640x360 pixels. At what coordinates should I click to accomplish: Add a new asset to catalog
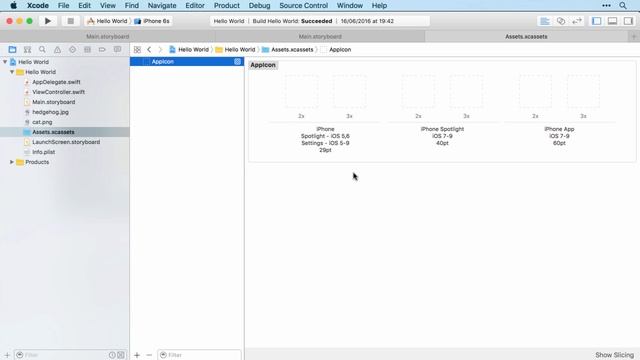[x=137, y=355]
